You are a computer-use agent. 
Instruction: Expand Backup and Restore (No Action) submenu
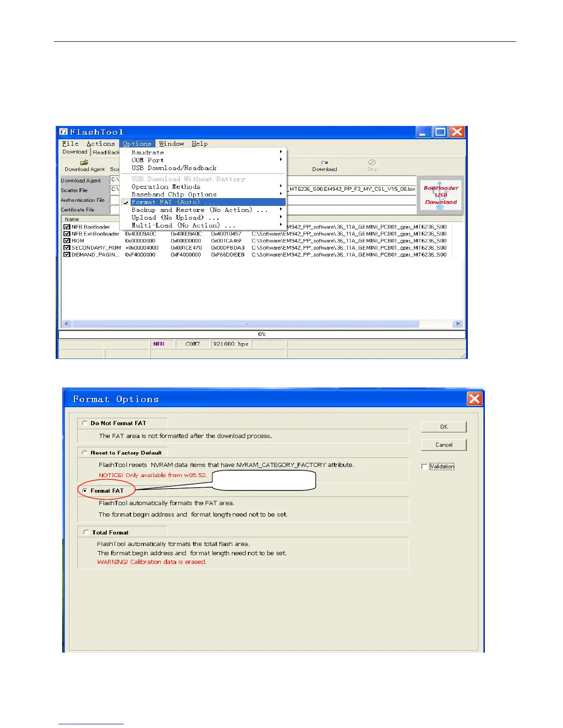203,210
